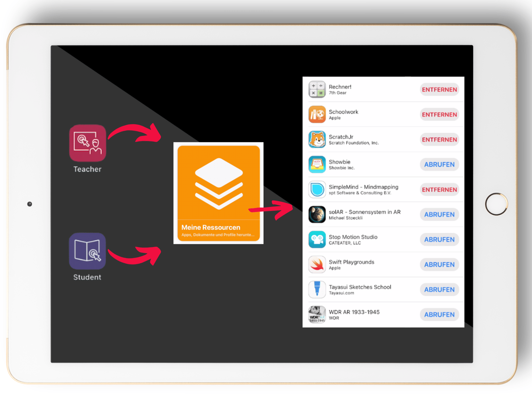The image size is (532, 404).
Task: Select the Rechner! calculator icon
Action: pos(317,89)
